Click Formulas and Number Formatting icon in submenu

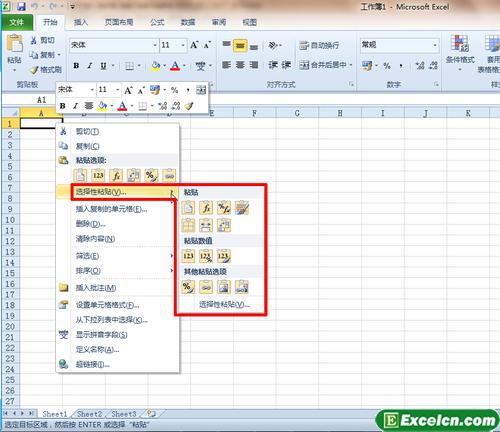(224, 208)
